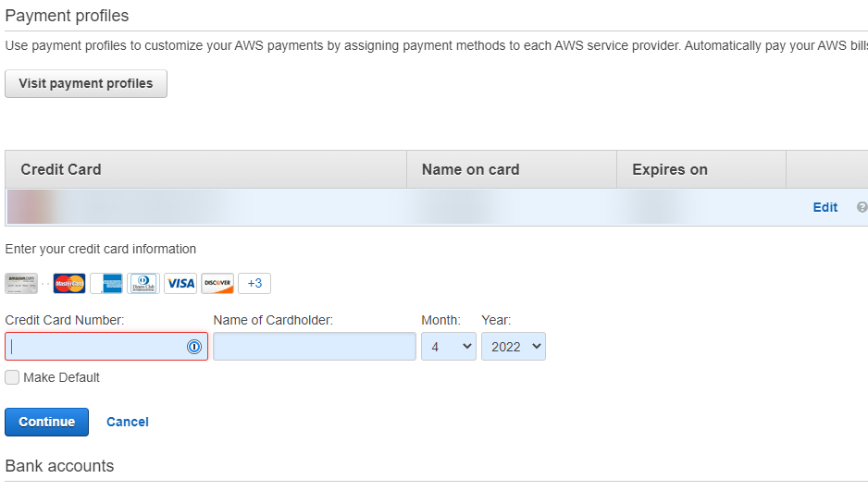Focus the Name of Cardholder field
Image resolution: width=868 pixels, height=491 pixels.
pos(315,347)
